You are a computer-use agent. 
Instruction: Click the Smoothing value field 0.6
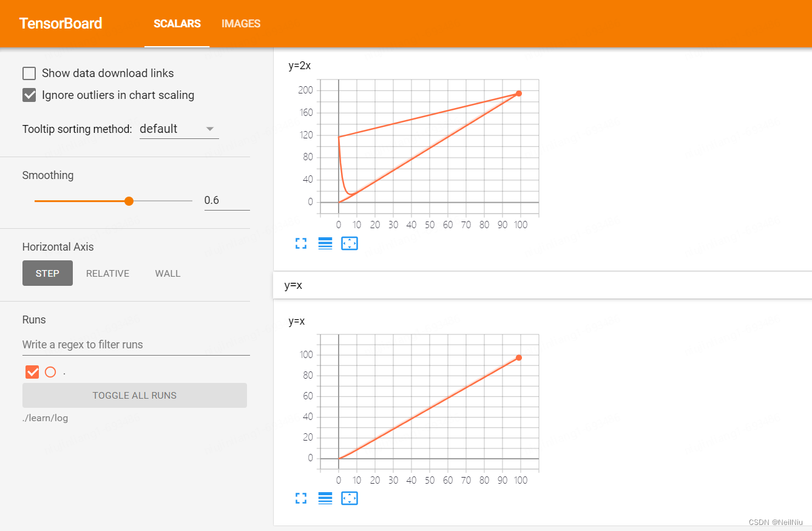(227, 200)
